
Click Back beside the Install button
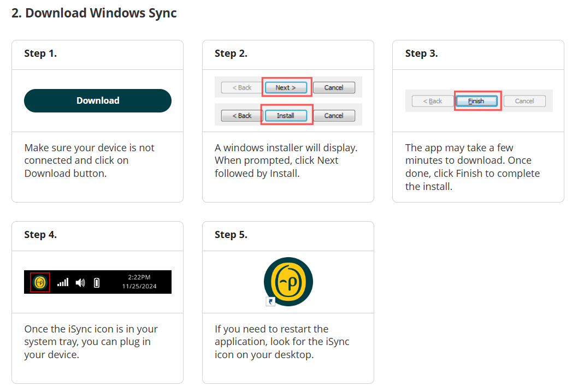click(240, 115)
